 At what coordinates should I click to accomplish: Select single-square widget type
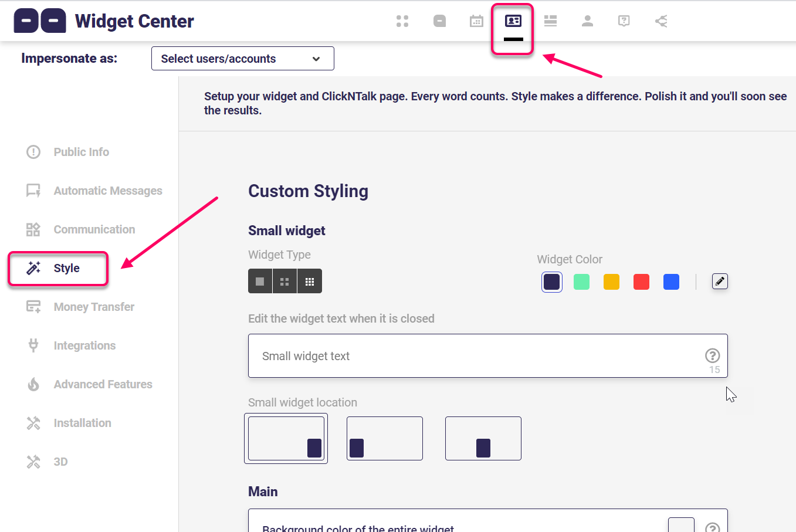(260, 282)
